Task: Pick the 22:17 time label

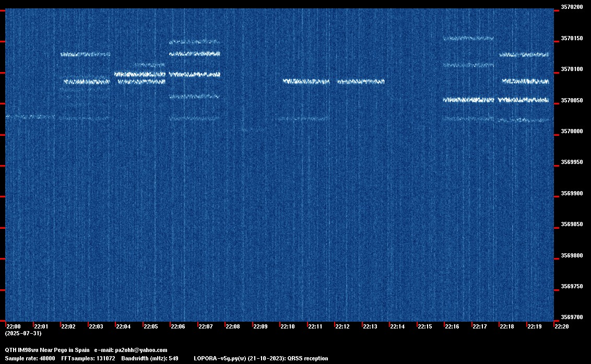Action: coord(479,326)
